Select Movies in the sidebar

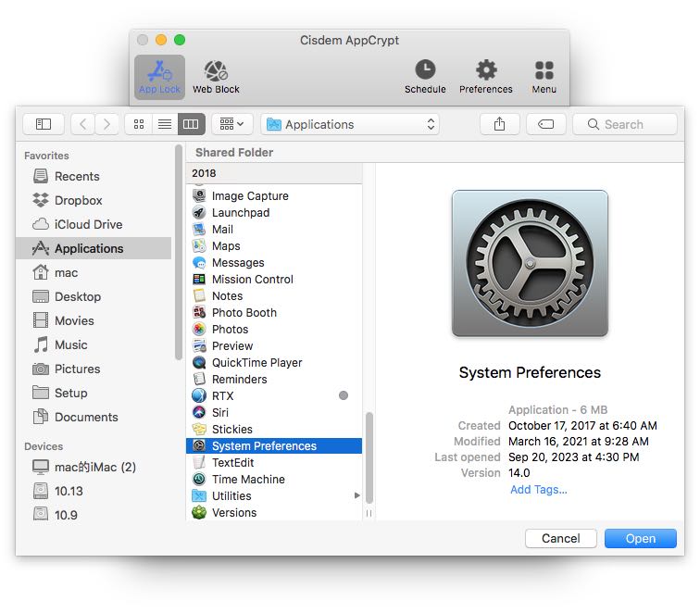94,320
